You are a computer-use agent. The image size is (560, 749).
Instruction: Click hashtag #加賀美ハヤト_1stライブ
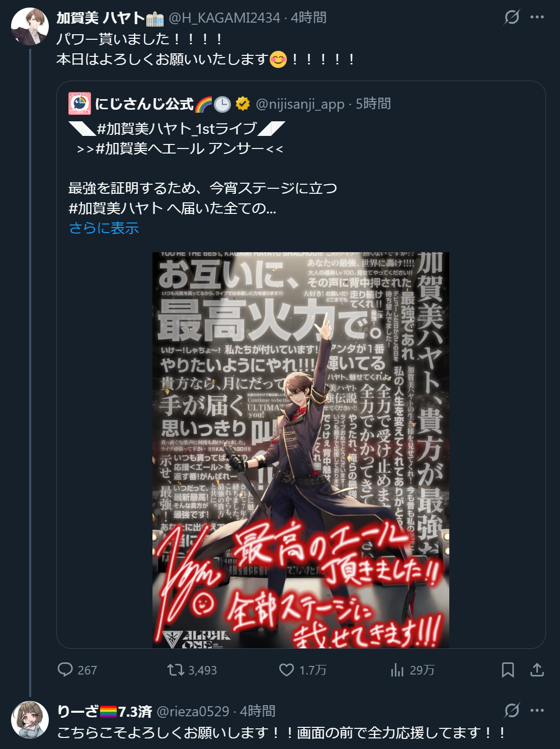(x=177, y=129)
